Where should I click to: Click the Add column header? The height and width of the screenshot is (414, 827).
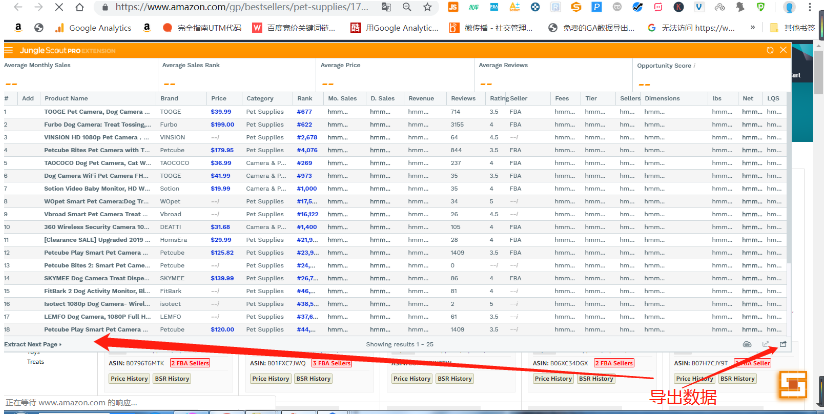[x=28, y=99]
